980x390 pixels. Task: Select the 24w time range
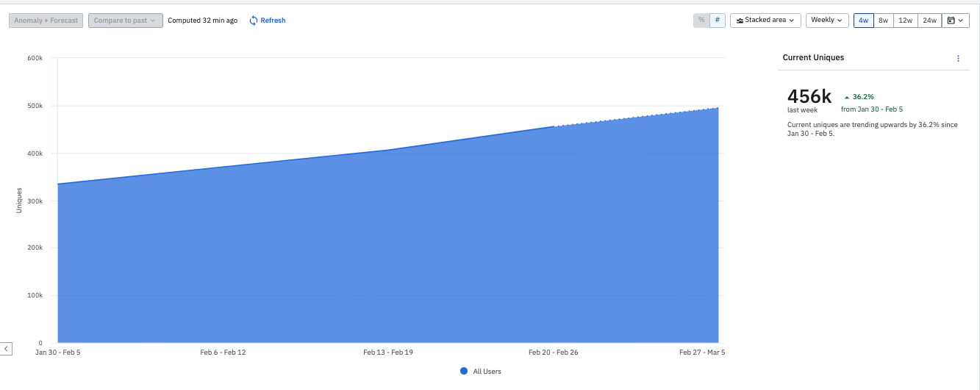pos(930,21)
